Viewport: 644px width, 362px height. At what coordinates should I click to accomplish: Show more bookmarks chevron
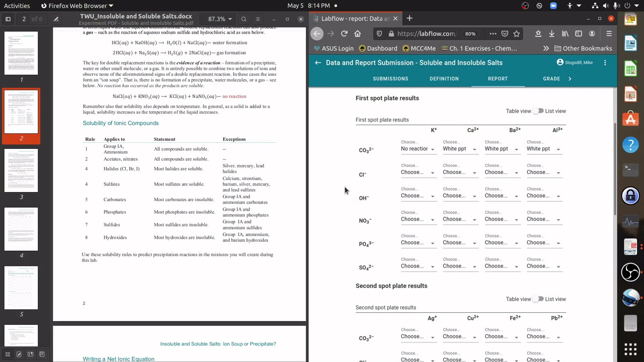(x=546, y=49)
